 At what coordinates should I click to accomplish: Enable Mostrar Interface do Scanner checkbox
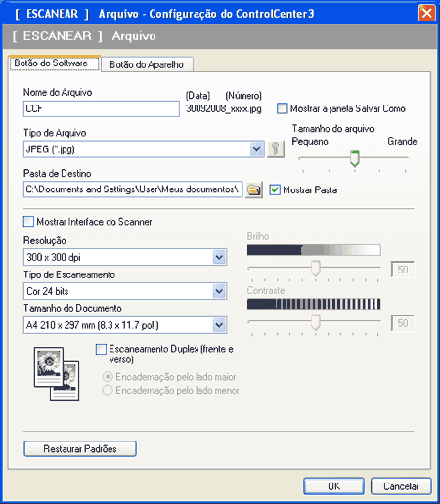tap(28, 222)
